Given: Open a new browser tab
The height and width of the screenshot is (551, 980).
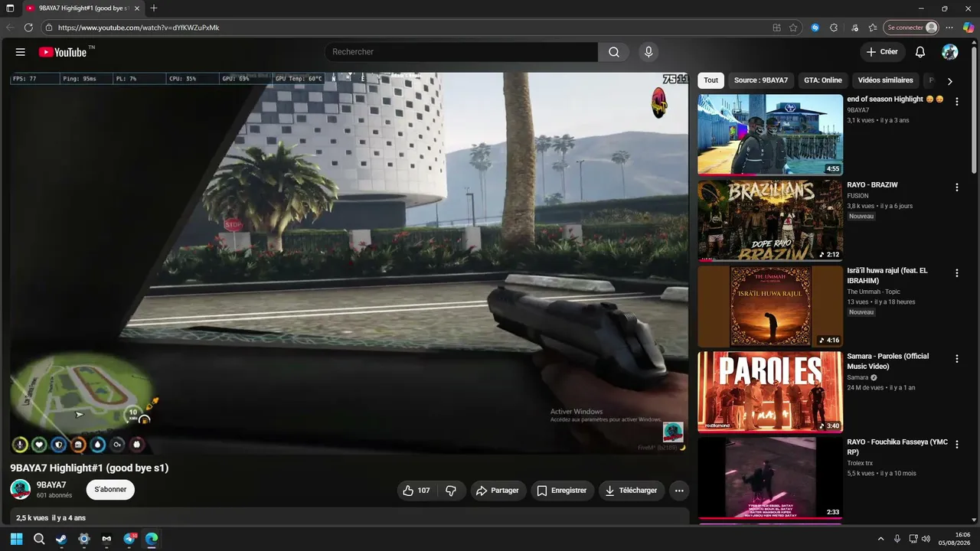Looking at the screenshot, I should click(154, 8).
